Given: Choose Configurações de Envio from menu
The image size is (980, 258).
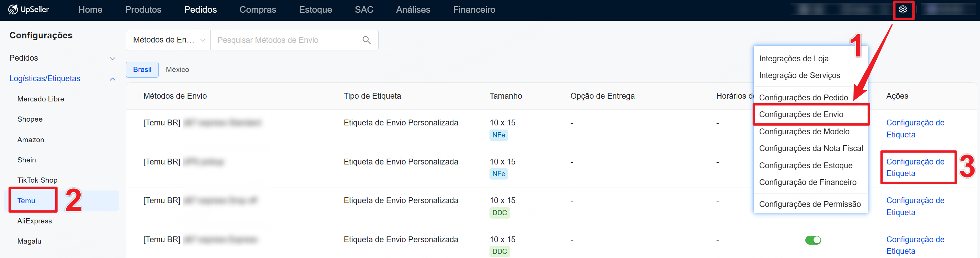Looking at the screenshot, I should (801, 114).
